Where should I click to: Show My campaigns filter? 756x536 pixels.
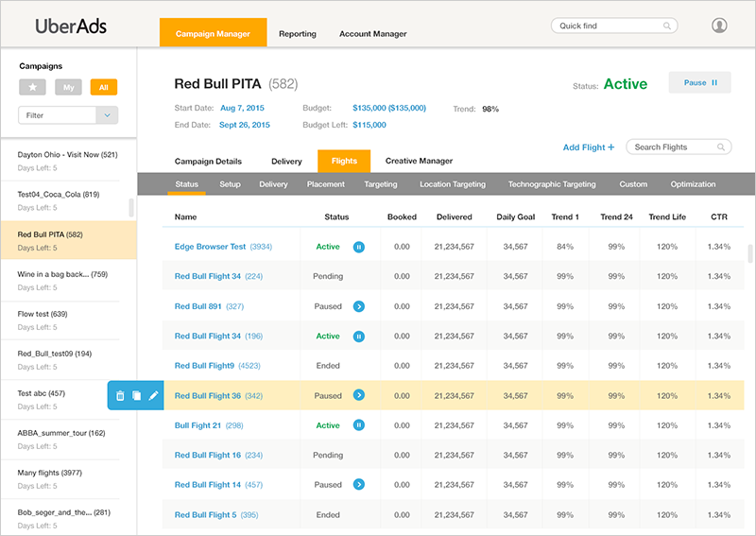[x=68, y=87]
